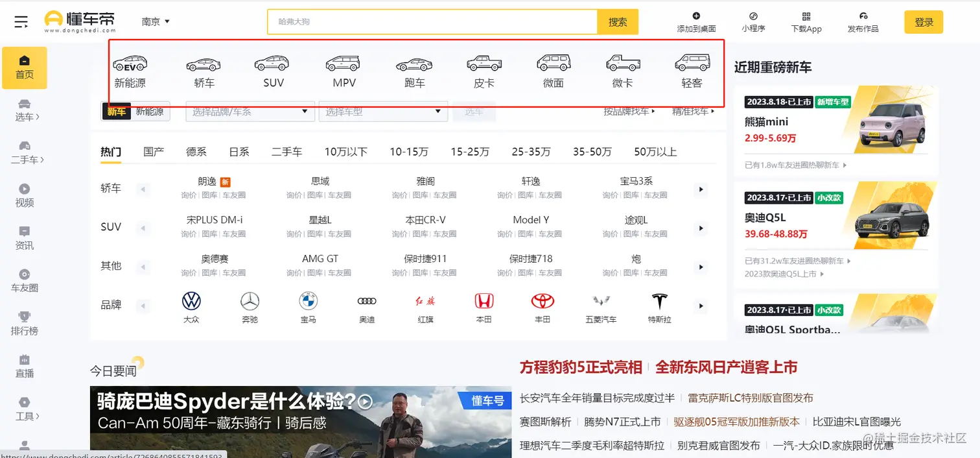Open 雷克萨斯LC特别版官图发布 news

(x=751, y=398)
